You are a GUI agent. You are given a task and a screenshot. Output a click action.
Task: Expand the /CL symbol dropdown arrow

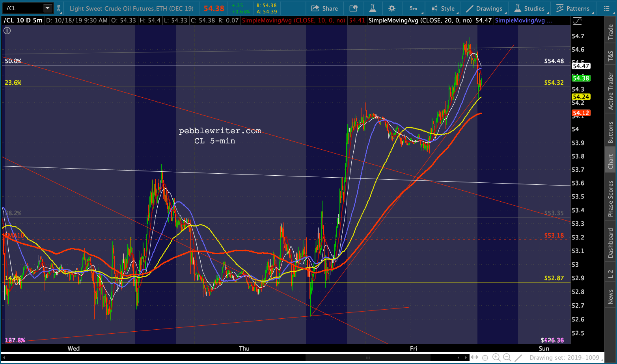coord(47,8)
